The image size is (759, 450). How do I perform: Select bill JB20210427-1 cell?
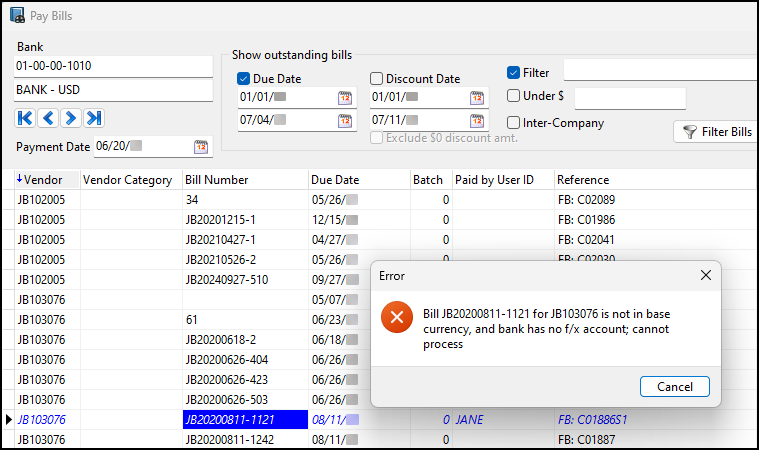(245, 240)
